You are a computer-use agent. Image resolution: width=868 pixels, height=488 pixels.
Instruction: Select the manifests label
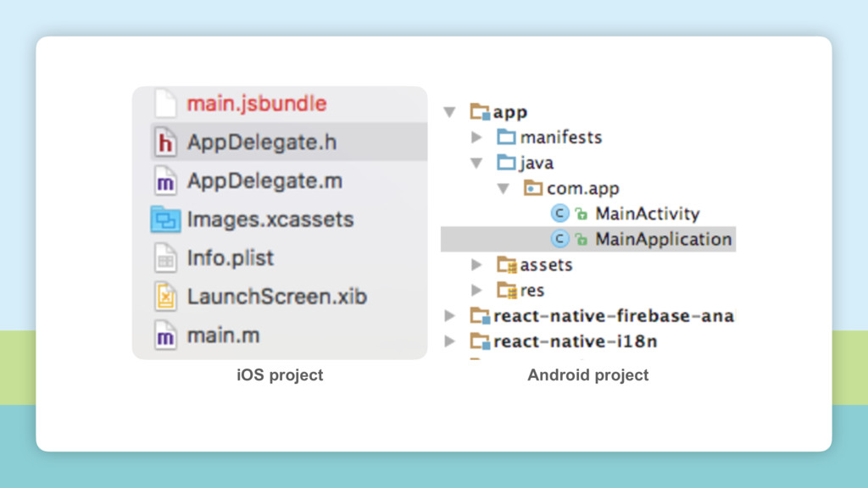[x=561, y=137]
